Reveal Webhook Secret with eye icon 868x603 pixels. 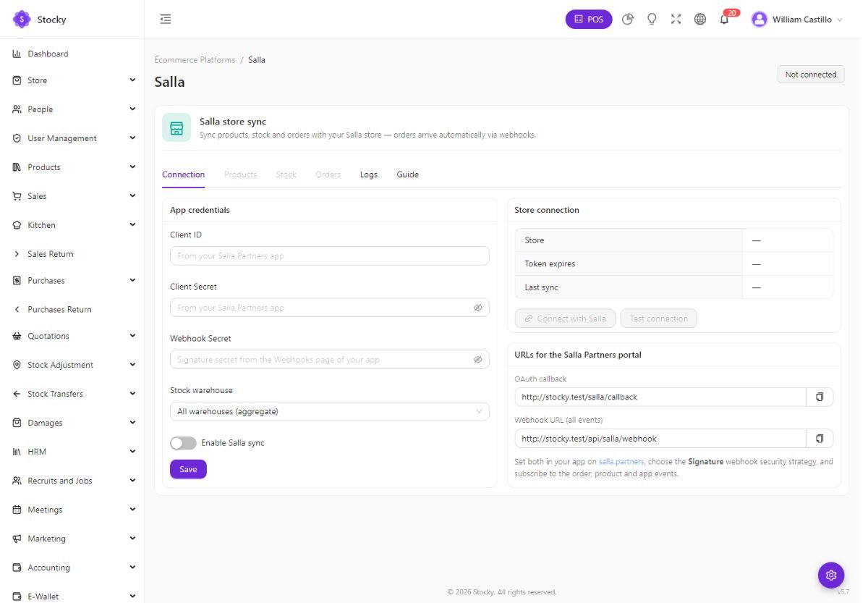click(477, 359)
